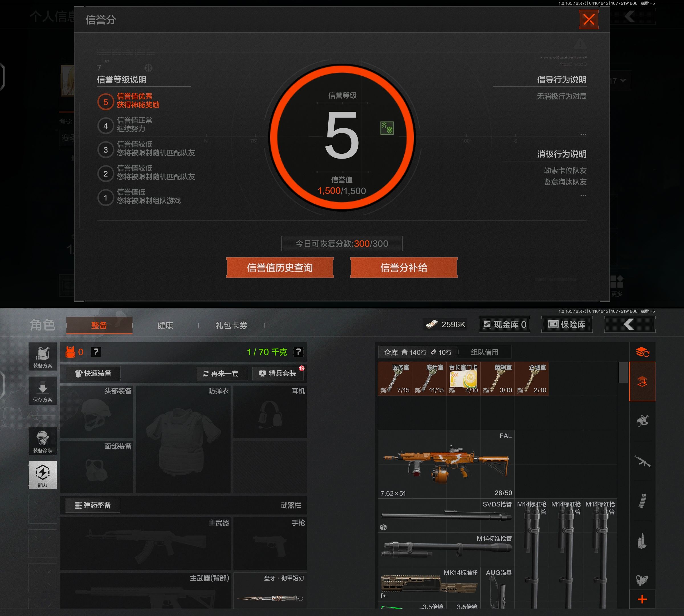Select the FAL rifle thumbnail

[x=446, y=464]
